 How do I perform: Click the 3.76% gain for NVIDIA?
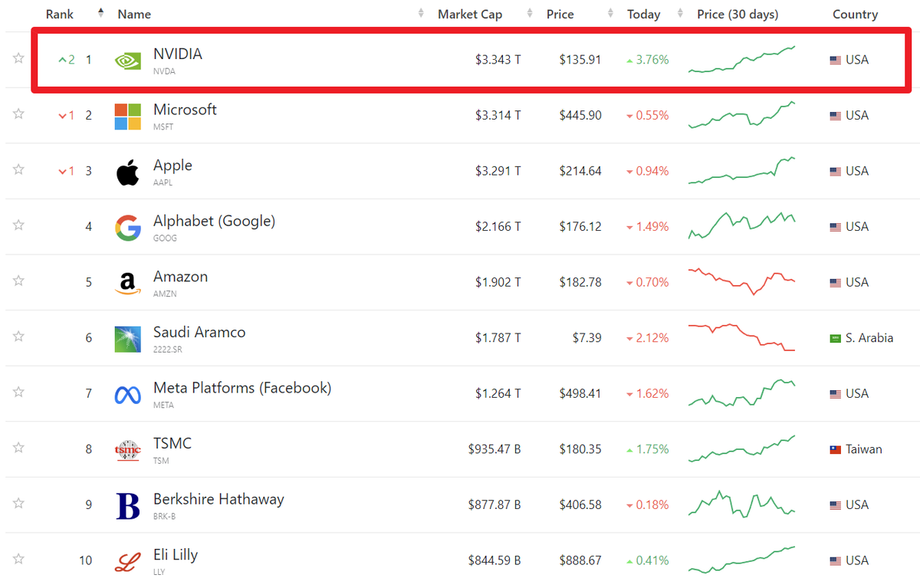(648, 60)
